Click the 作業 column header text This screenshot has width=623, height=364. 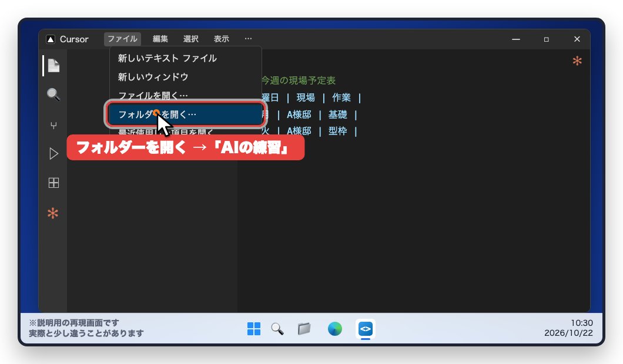[x=341, y=97]
